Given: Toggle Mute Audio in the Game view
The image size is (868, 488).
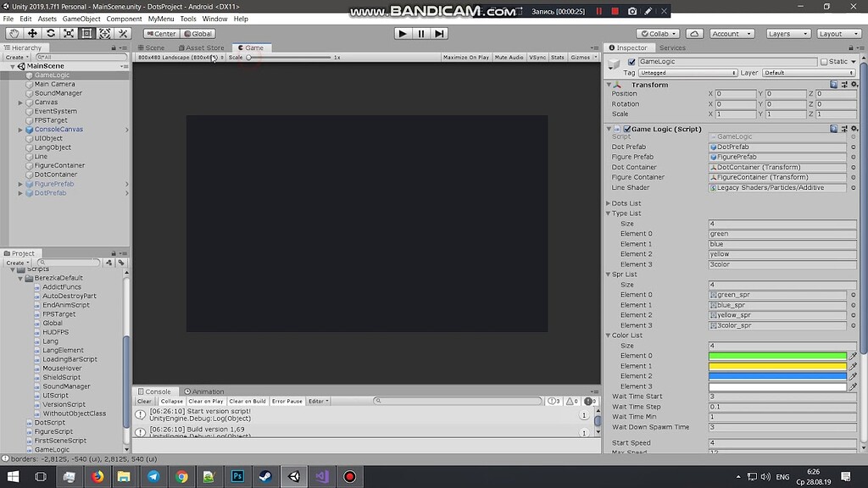Looking at the screenshot, I should pos(510,58).
